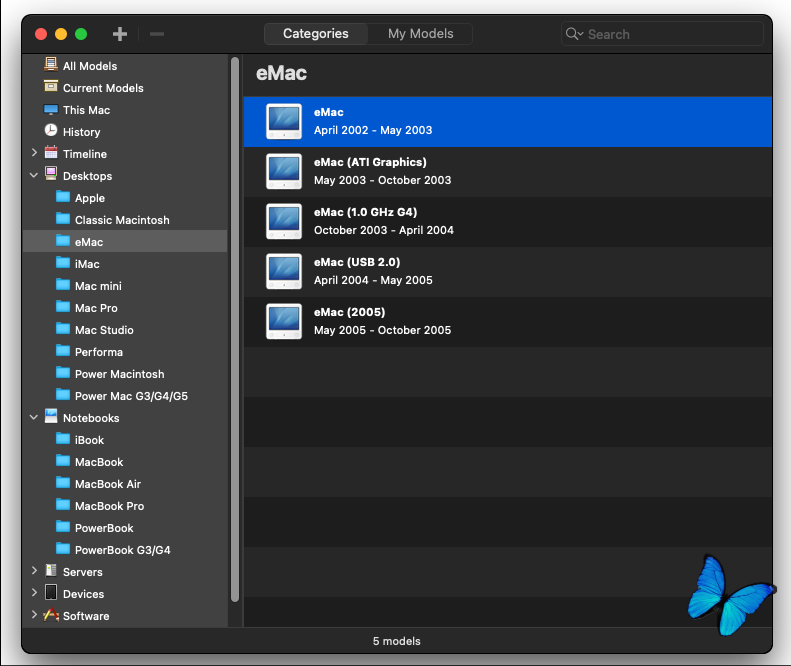Click the Mac mini folder icon
The image size is (791, 666).
pyautogui.click(x=63, y=285)
